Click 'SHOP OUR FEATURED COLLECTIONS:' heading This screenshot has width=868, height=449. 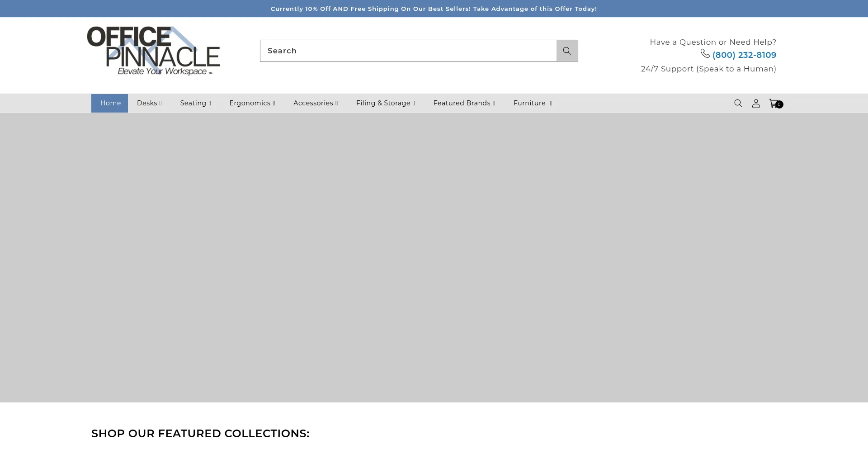[200, 433]
